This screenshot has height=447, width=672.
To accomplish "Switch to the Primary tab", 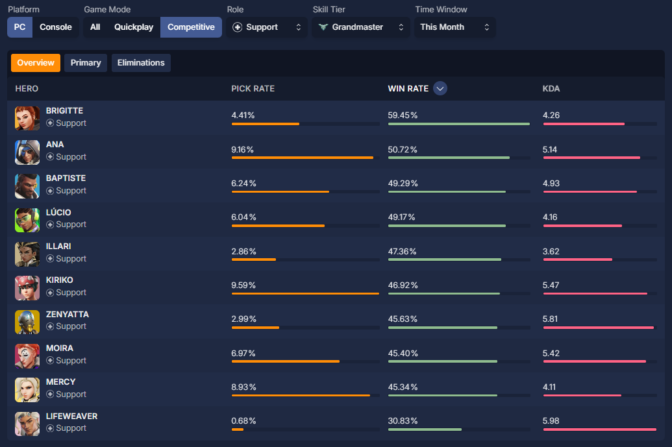I will click(86, 63).
